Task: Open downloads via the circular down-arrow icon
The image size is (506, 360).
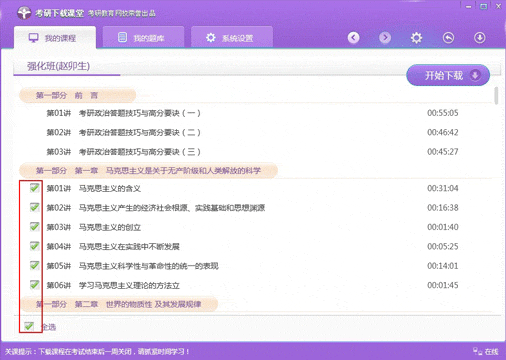Action: click(x=479, y=38)
